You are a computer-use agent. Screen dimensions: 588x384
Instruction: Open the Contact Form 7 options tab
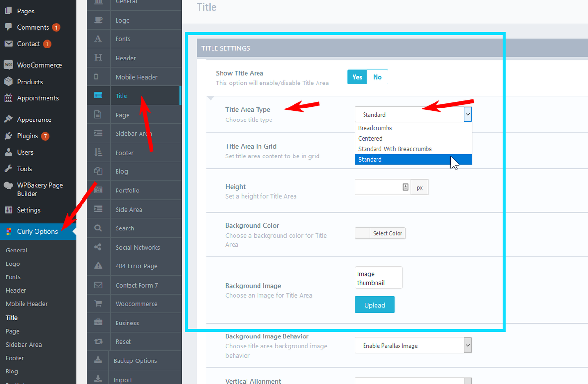pyautogui.click(x=134, y=285)
